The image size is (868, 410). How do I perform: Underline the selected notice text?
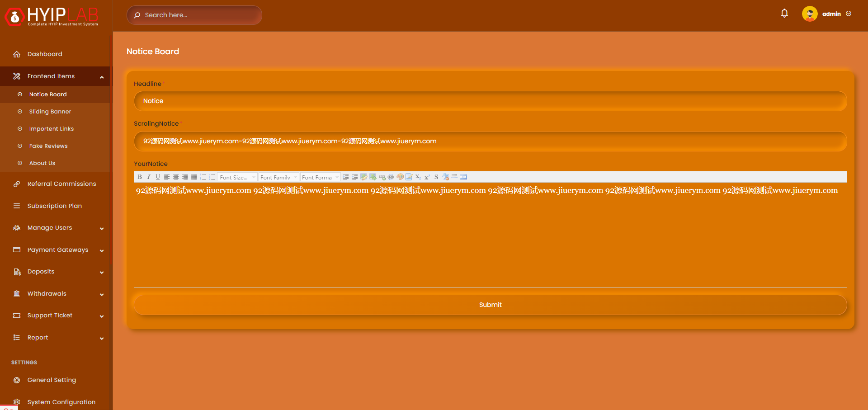158,177
